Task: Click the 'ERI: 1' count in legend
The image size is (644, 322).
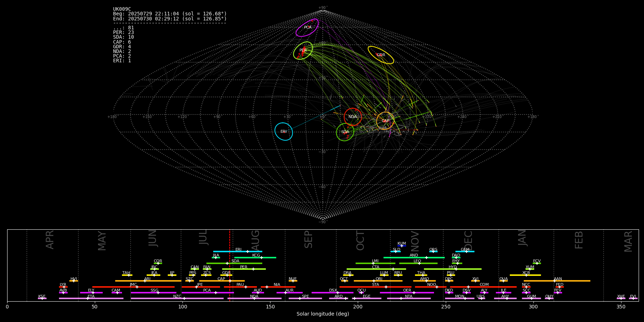Action: (x=122, y=61)
